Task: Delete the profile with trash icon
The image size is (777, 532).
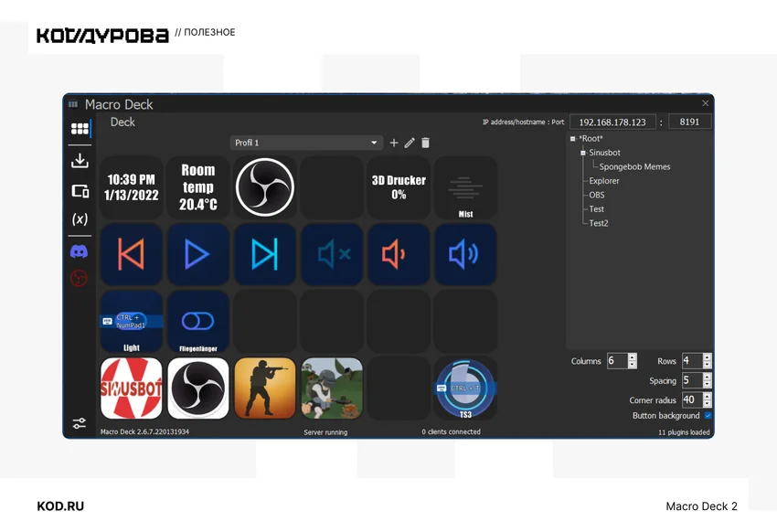Action: 425,143
